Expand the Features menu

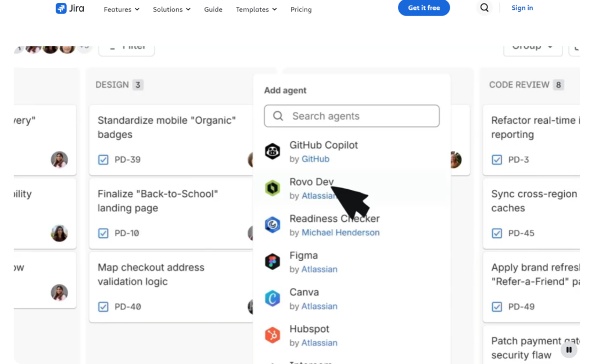(x=121, y=9)
